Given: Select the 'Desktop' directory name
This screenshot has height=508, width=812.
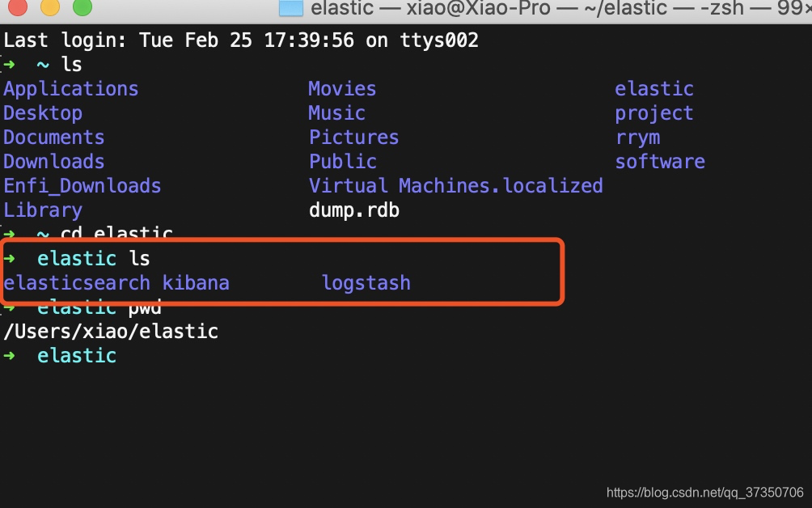Looking at the screenshot, I should coord(43,113).
